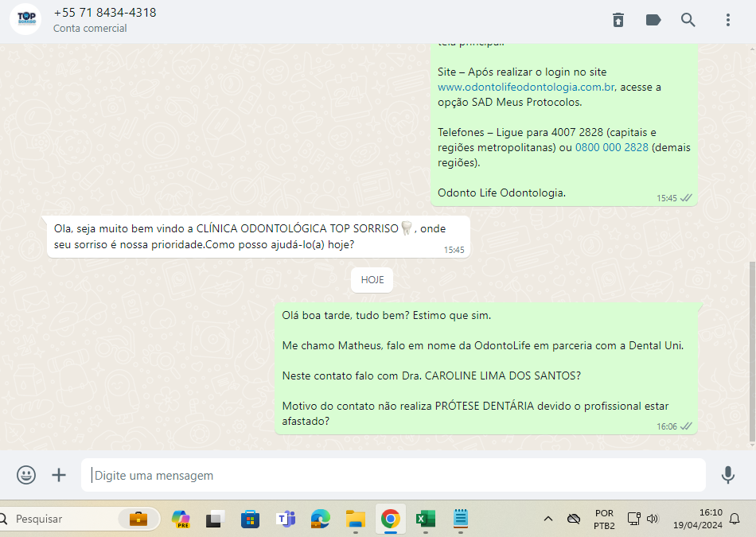Click the contact number +55 71 8434-4318
Image resolution: width=756 pixels, height=537 pixels.
coord(105,13)
